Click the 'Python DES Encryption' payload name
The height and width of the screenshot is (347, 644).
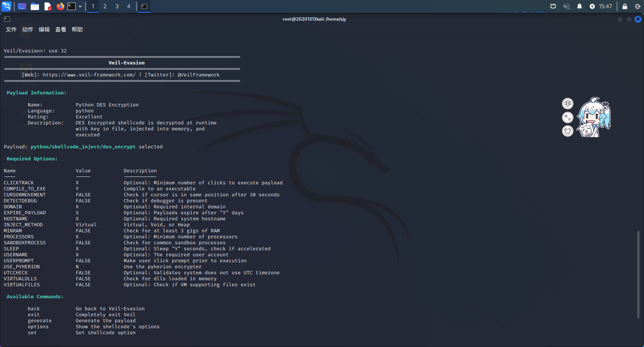pos(107,105)
